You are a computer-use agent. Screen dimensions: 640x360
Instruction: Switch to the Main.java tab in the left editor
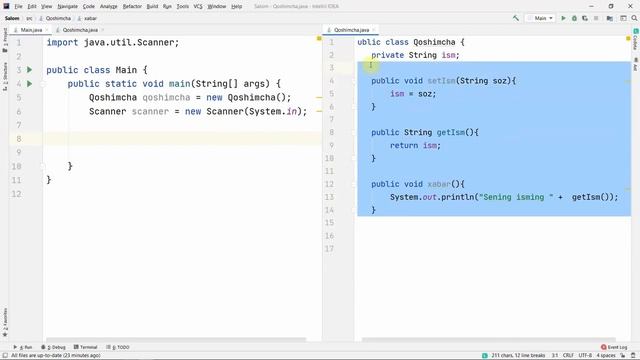pyautogui.click(x=31, y=30)
